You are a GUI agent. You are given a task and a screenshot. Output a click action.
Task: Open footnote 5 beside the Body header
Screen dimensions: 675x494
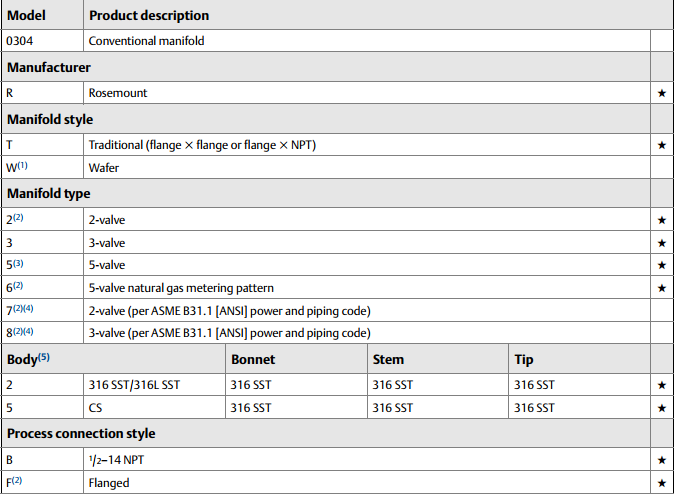coord(45,357)
